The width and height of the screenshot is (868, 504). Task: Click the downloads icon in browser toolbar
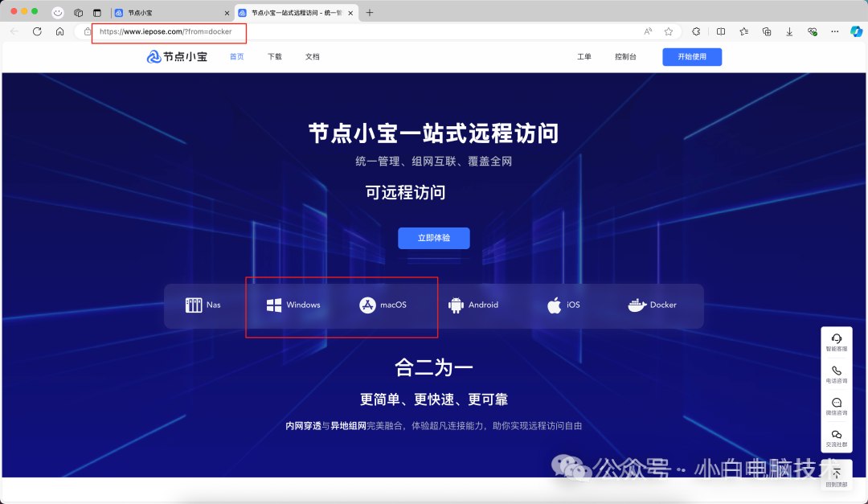pyautogui.click(x=788, y=33)
